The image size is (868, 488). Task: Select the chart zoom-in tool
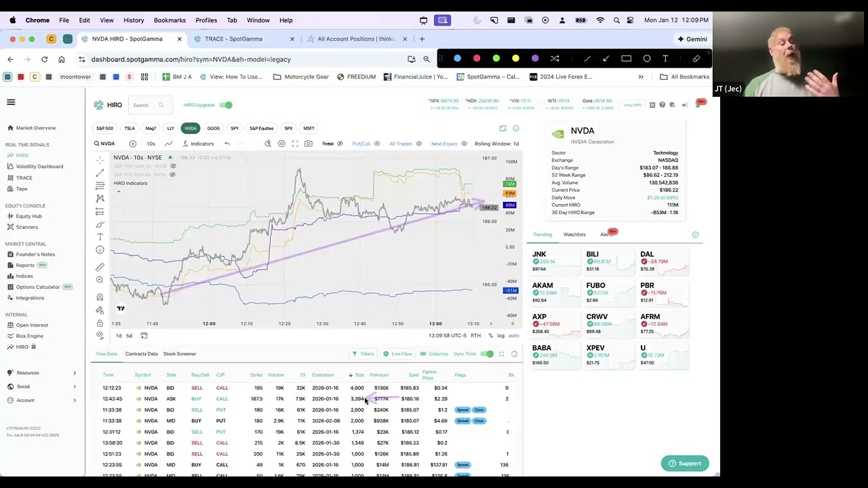pyautogui.click(x=100, y=280)
